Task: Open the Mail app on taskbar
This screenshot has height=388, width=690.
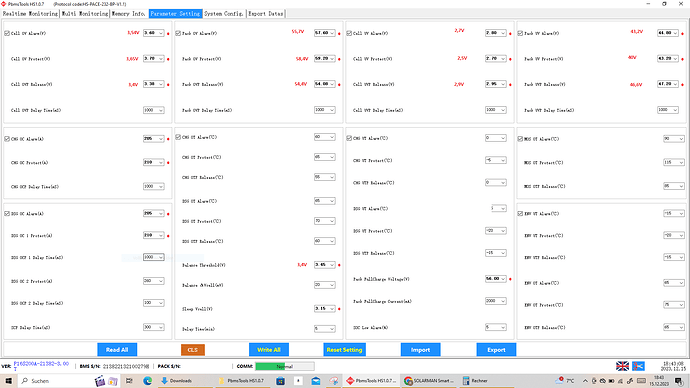Action: 316,381
